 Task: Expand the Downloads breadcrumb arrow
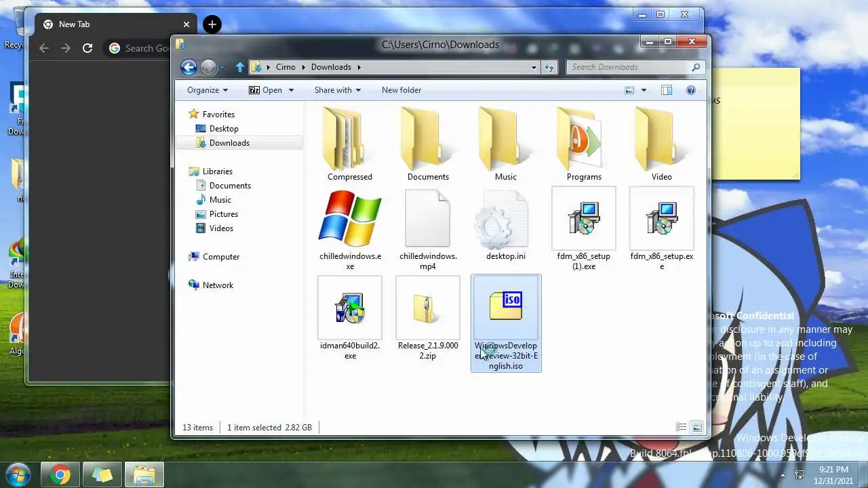click(x=359, y=67)
